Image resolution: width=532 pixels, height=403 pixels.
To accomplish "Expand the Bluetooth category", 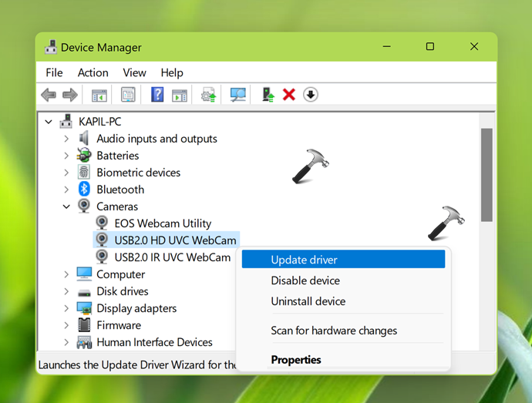I will [66, 190].
